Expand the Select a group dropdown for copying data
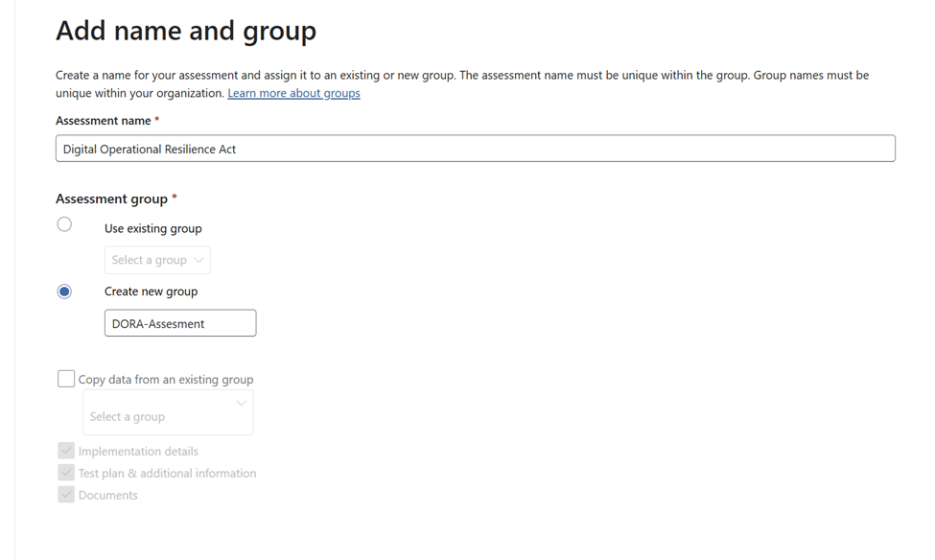Image resolution: width=935 pixels, height=560 pixels. coord(168,413)
